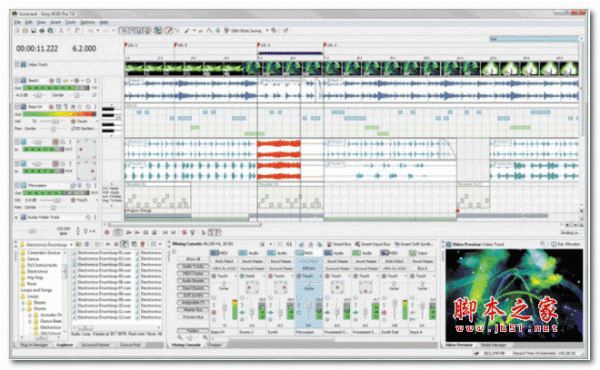This screenshot has height=370, width=600.
Task: Click the Undo toolbar icon
Action: pos(90,31)
